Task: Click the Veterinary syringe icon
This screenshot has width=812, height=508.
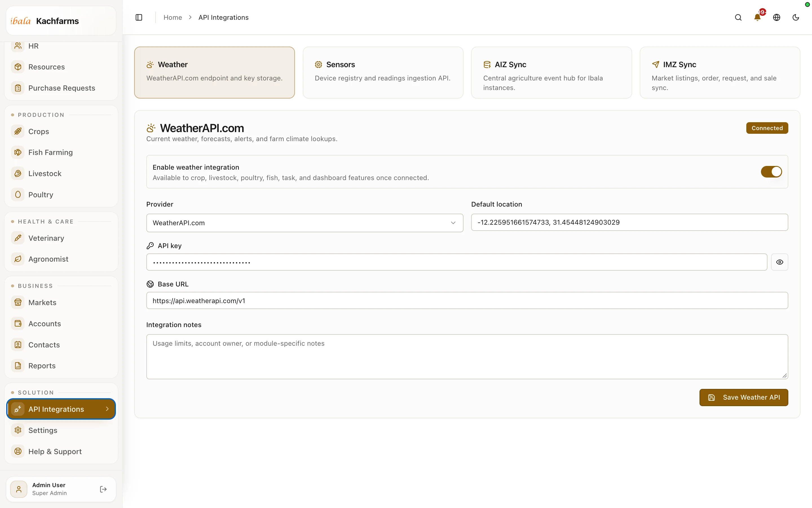Action: (18, 238)
